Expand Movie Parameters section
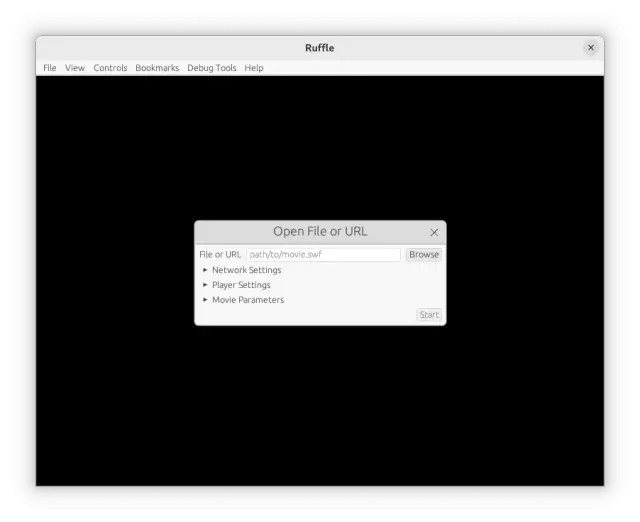Viewport: 640px width, 522px height. point(243,300)
